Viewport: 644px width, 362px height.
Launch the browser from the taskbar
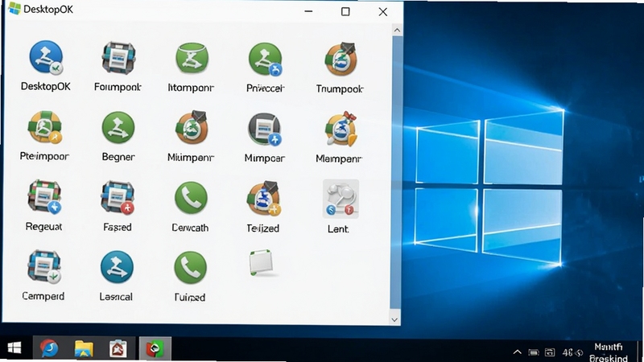pos(49,349)
